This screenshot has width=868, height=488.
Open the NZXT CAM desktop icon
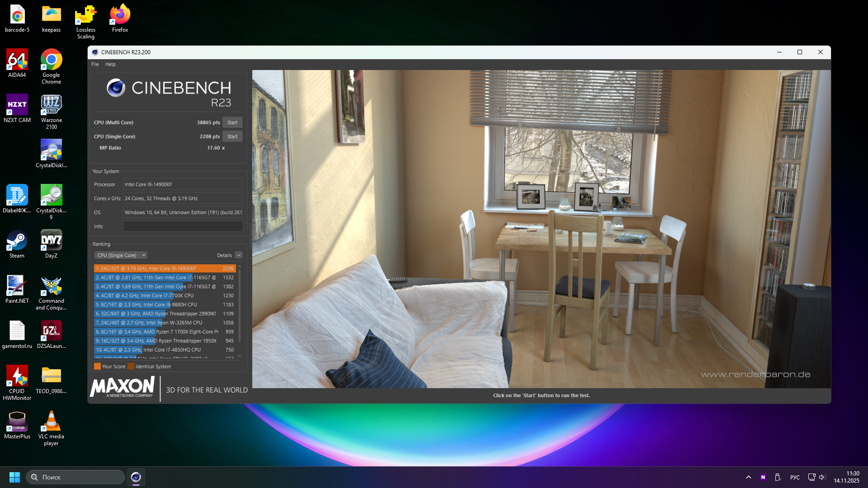[x=17, y=105]
